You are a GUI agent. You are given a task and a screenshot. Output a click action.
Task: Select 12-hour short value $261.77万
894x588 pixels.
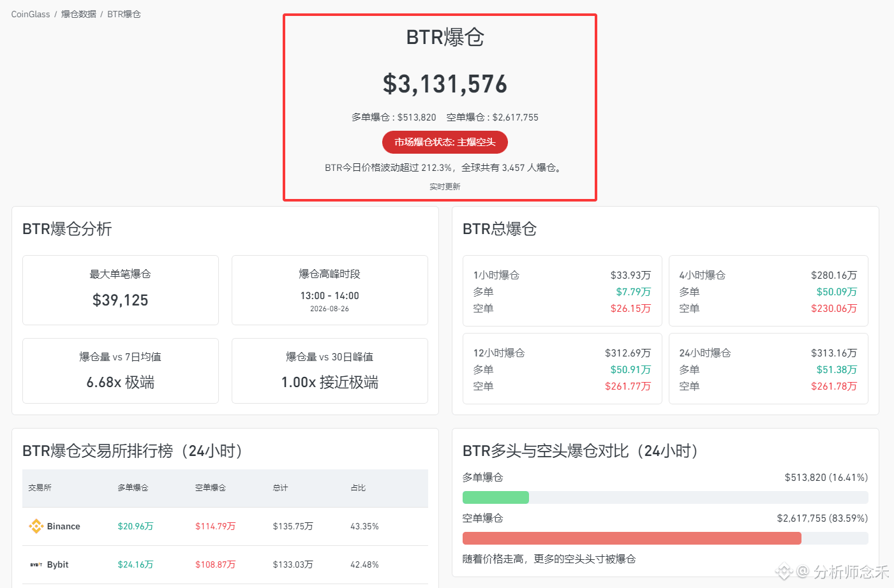point(628,386)
